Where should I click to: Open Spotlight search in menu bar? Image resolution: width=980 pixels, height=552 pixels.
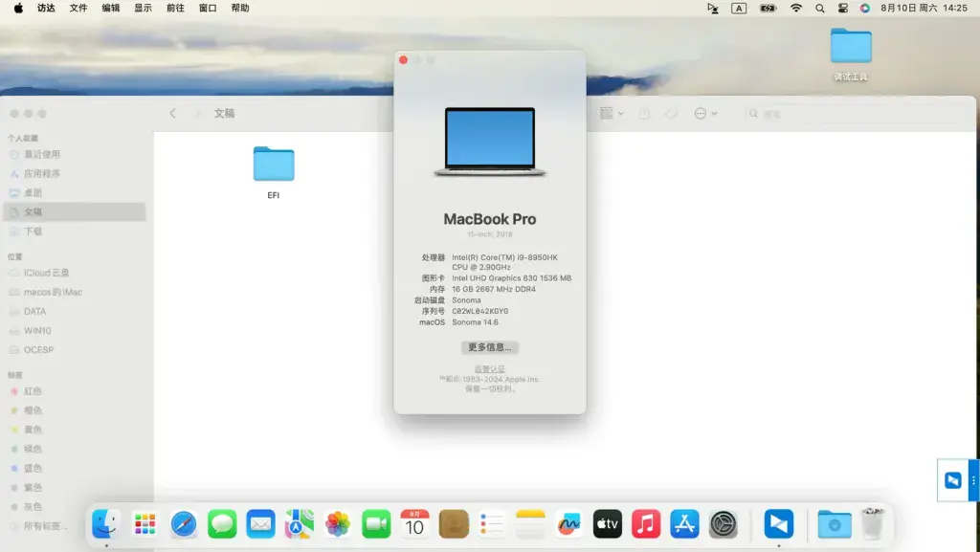(x=819, y=8)
